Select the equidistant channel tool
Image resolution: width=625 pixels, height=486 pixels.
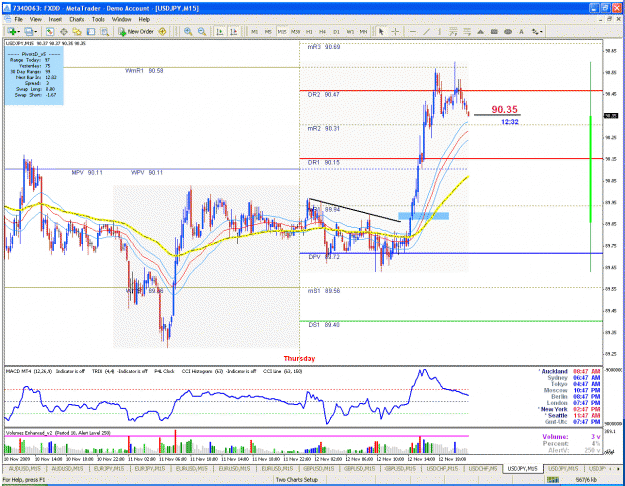(453, 31)
